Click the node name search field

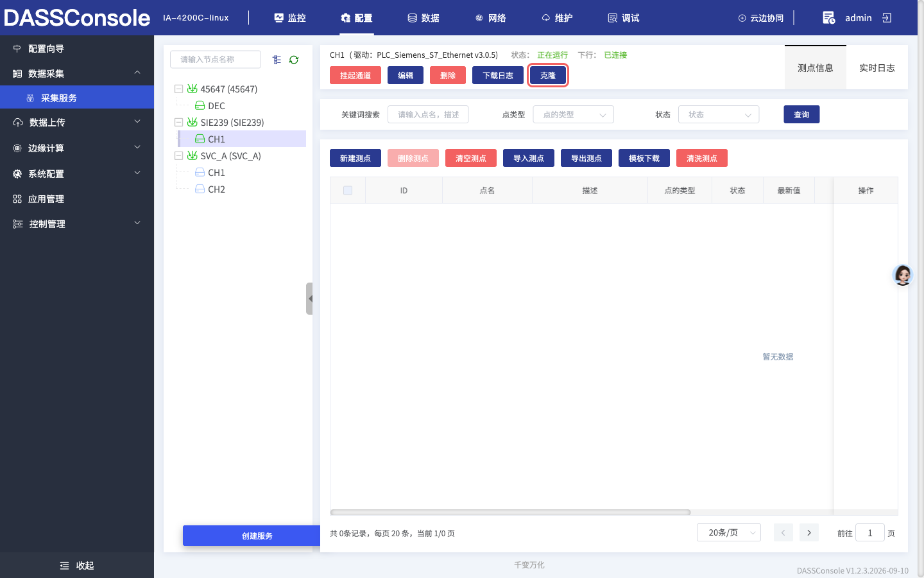tap(216, 59)
